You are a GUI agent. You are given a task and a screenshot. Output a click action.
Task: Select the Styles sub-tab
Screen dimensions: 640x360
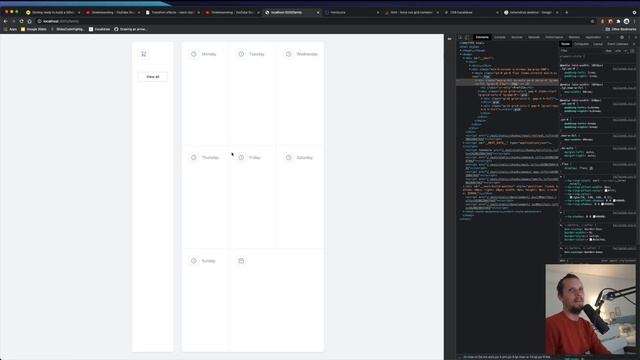pos(565,44)
